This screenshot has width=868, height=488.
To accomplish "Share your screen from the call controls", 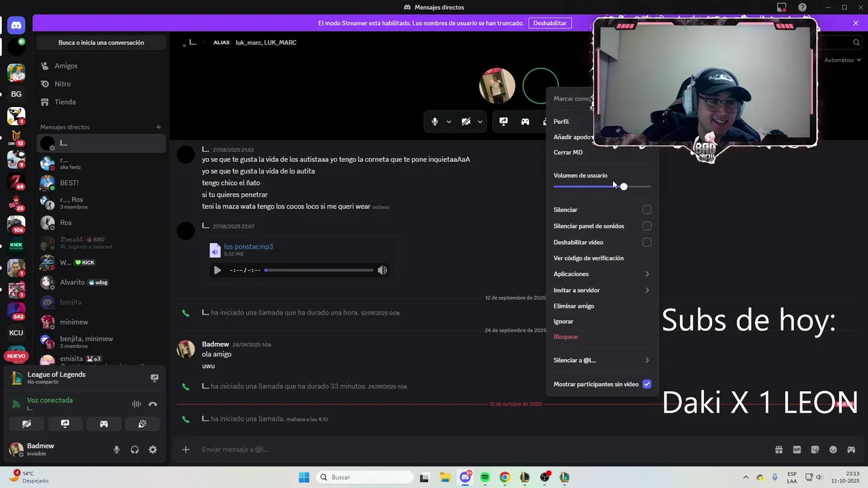I will point(503,121).
